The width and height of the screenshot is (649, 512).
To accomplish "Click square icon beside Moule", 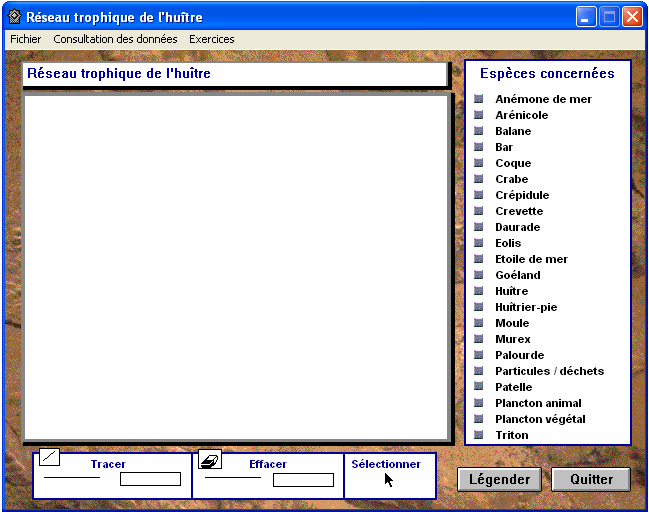I will pos(478,323).
